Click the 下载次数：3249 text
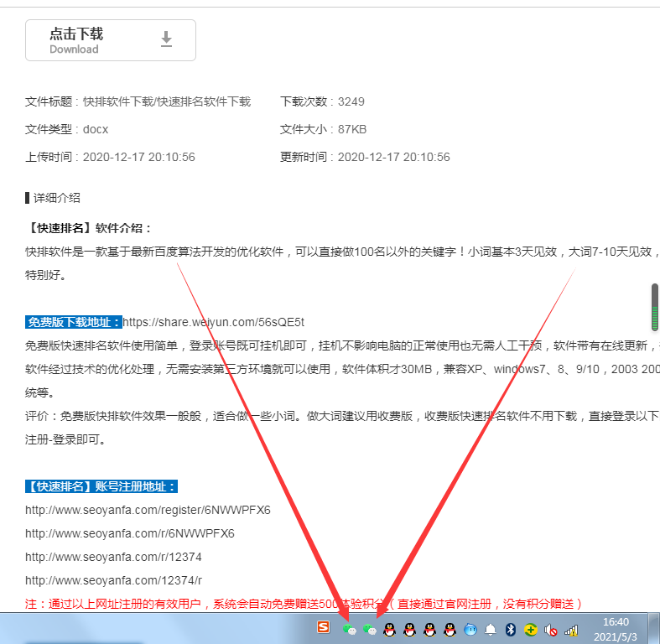 (322, 101)
